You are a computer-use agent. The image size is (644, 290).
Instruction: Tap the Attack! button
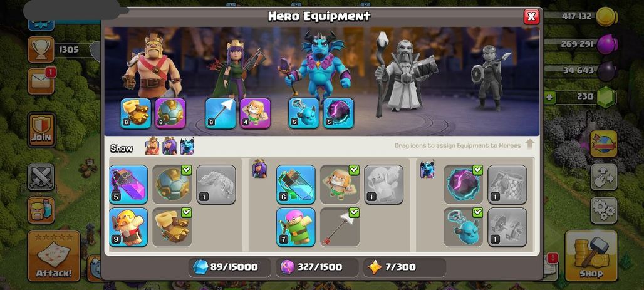tap(54, 256)
